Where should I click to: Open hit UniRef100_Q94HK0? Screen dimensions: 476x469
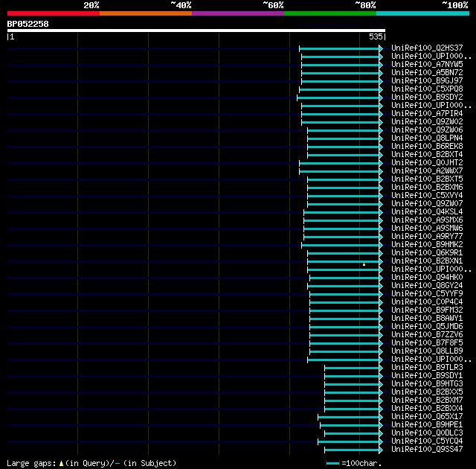coord(427,278)
